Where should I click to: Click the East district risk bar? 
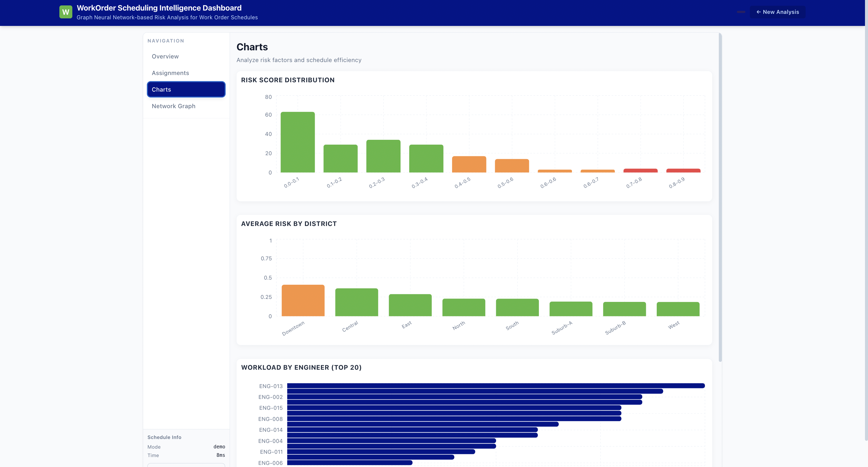[410, 305]
